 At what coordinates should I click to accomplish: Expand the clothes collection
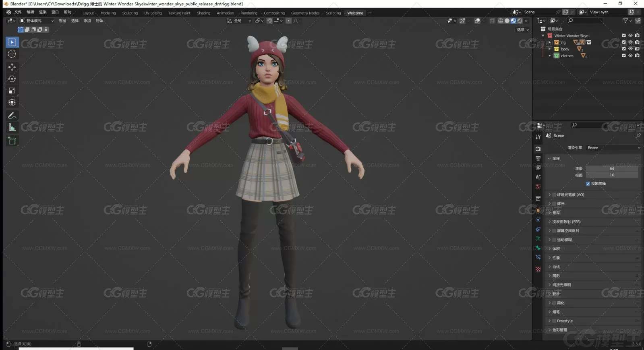pos(550,56)
